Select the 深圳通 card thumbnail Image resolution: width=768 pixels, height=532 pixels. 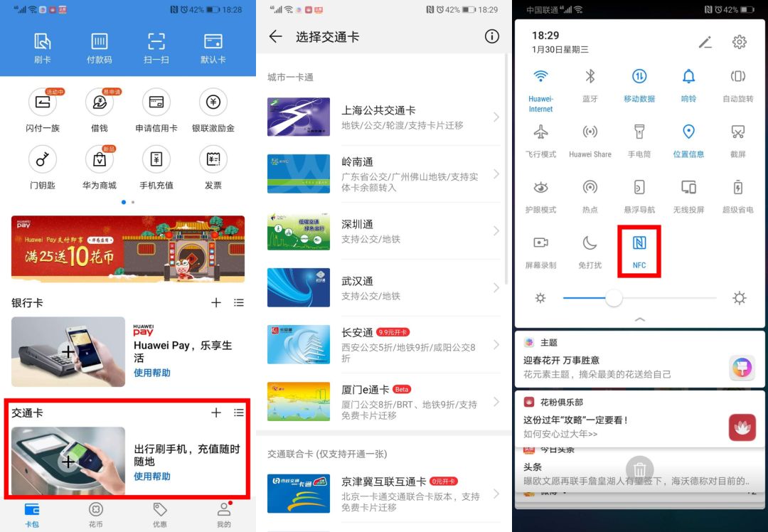[x=299, y=230]
